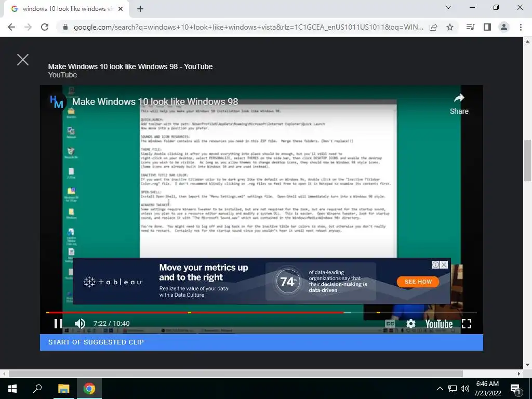Pause the YouTube video
Screen dimensions: 532x399
(58, 324)
